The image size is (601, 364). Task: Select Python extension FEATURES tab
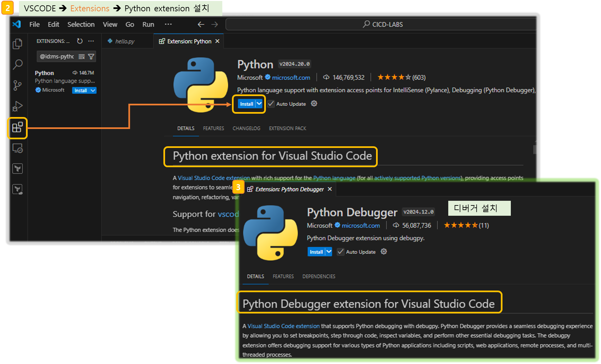[x=213, y=128]
